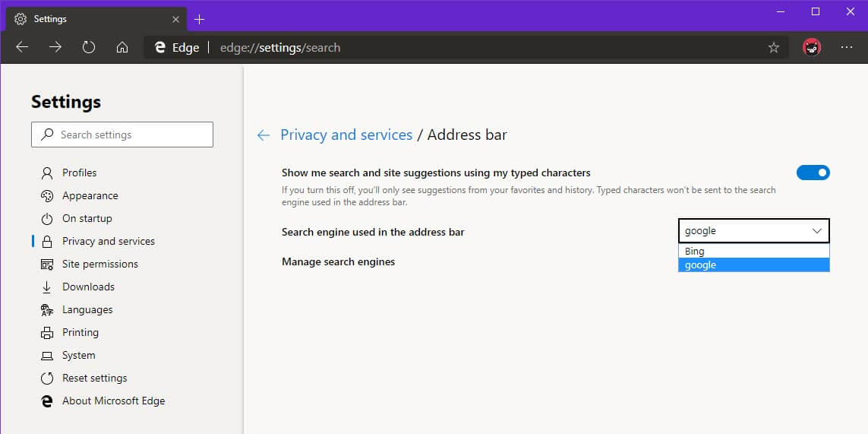This screenshot has width=868, height=434.
Task: Open the Settings and more ellipsis menu
Action: click(847, 48)
